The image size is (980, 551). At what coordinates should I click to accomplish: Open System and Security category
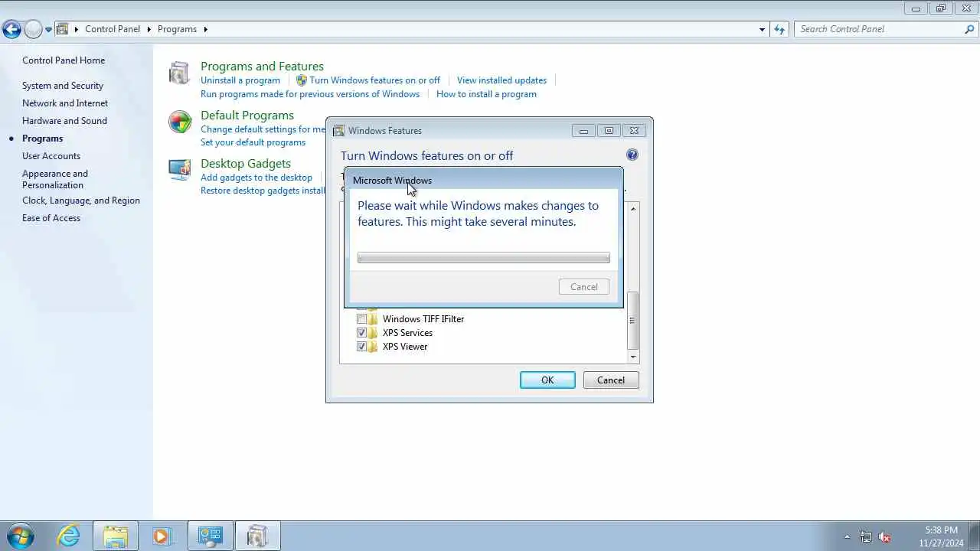(x=63, y=86)
